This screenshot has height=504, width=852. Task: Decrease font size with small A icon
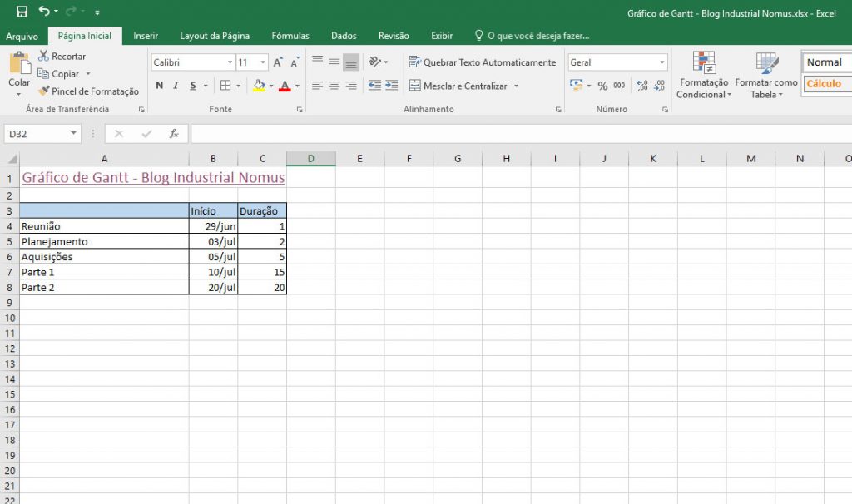[x=295, y=62]
